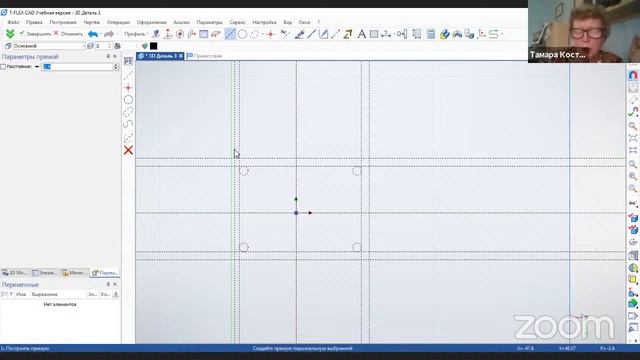Viewport: 640px width, 360px height.
Task: Open the Окно menu
Action: point(304,22)
